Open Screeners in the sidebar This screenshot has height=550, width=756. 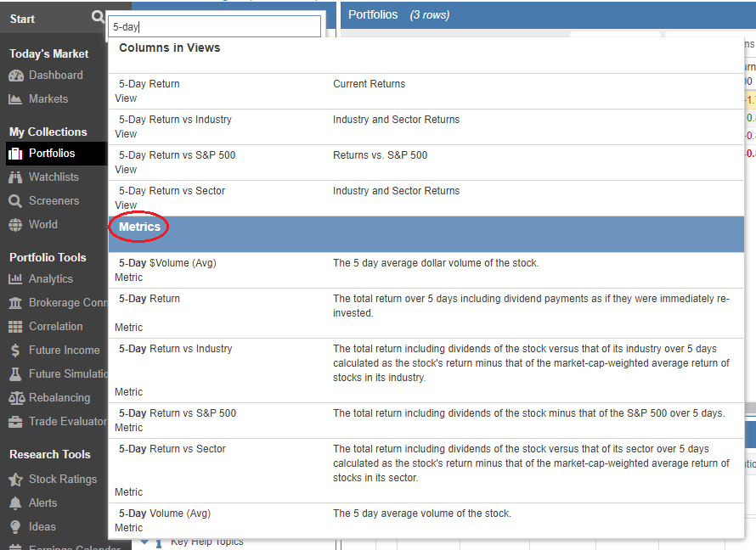click(x=54, y=201)
